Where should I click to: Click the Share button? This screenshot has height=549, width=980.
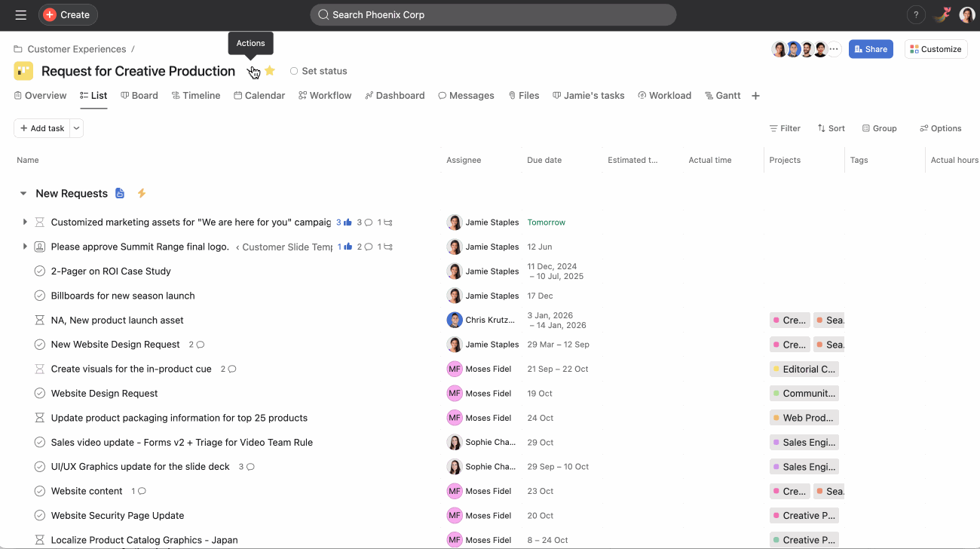tap(871, 48)
